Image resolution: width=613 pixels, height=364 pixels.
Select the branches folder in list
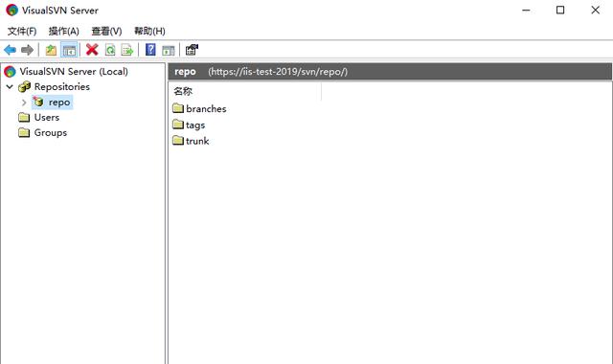[206, 108]
